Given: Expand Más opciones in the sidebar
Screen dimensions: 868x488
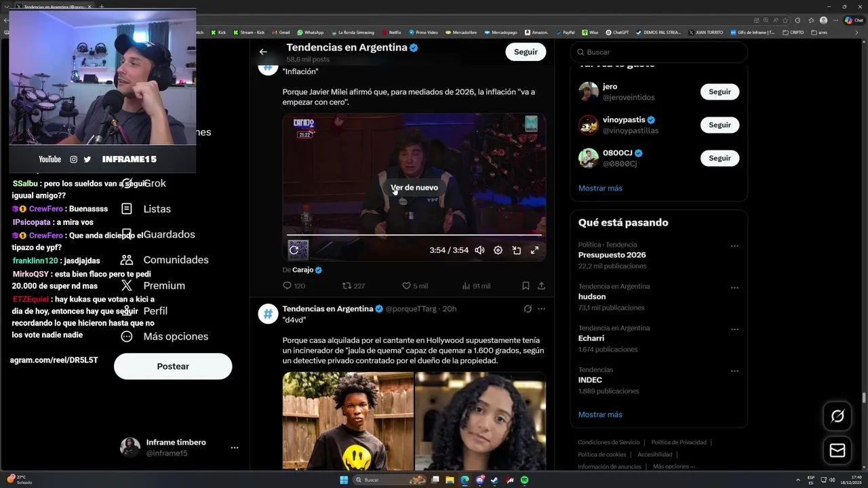Looking at the screenshot, I should click(164, 336).
